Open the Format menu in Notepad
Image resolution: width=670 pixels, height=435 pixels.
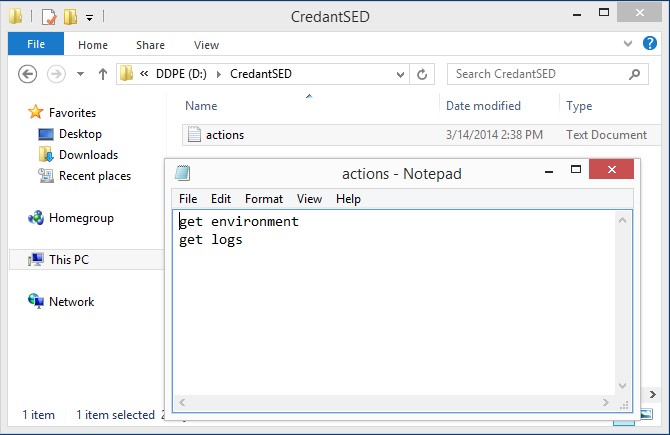coord(263,199)
